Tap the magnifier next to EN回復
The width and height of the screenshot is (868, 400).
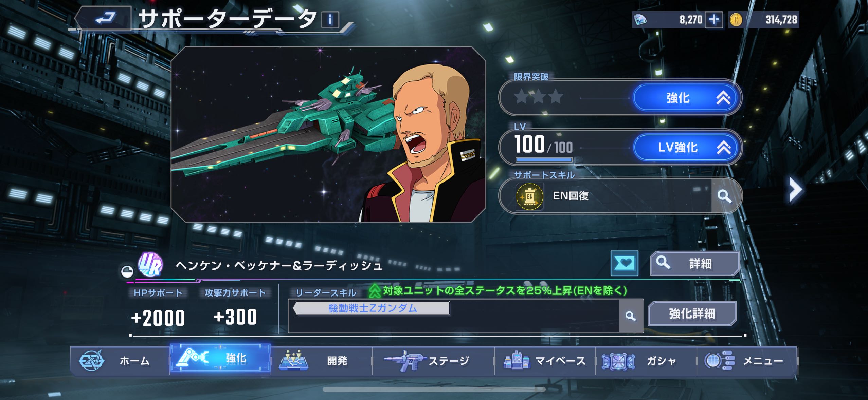tap(724, 196)
